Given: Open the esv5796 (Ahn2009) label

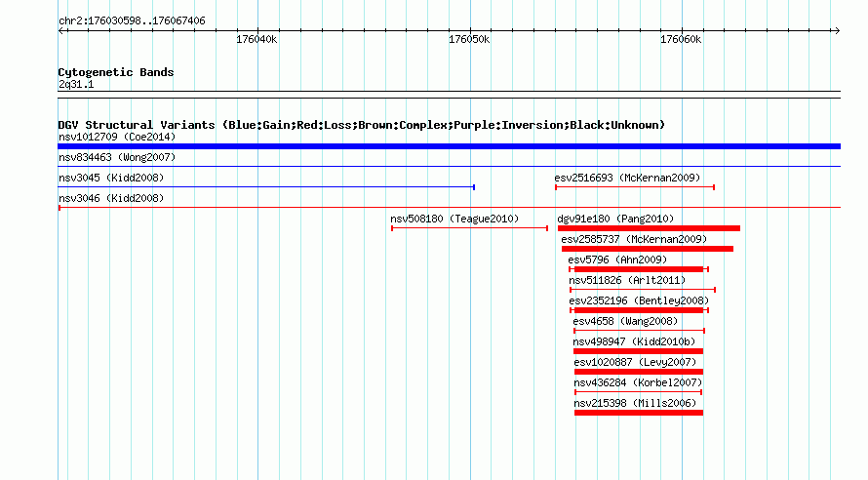Looking at the screenshot, I should tap(617, 260).
